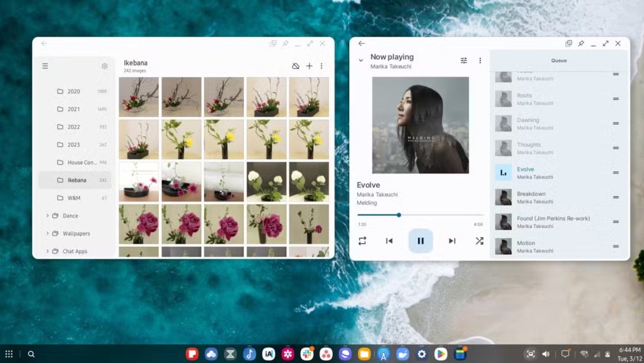644x363 pixels.
Task: Open Gallery settings via the gear icon
Action: 105,66
